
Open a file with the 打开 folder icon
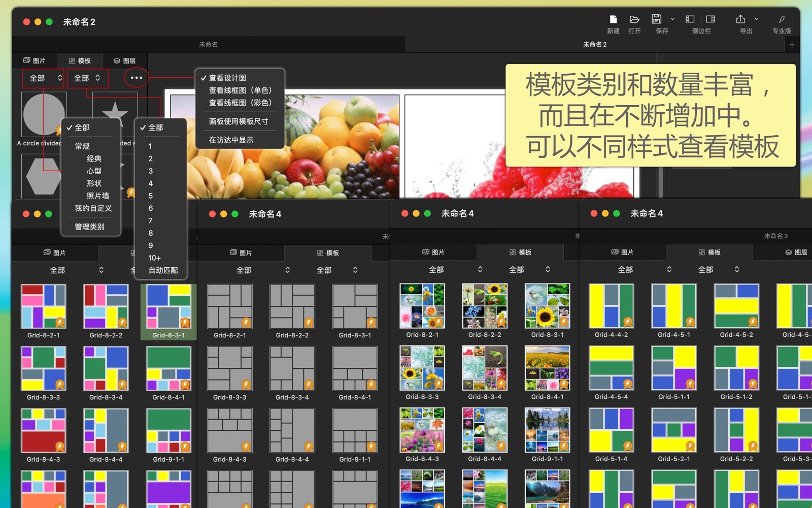pos(634,19)
